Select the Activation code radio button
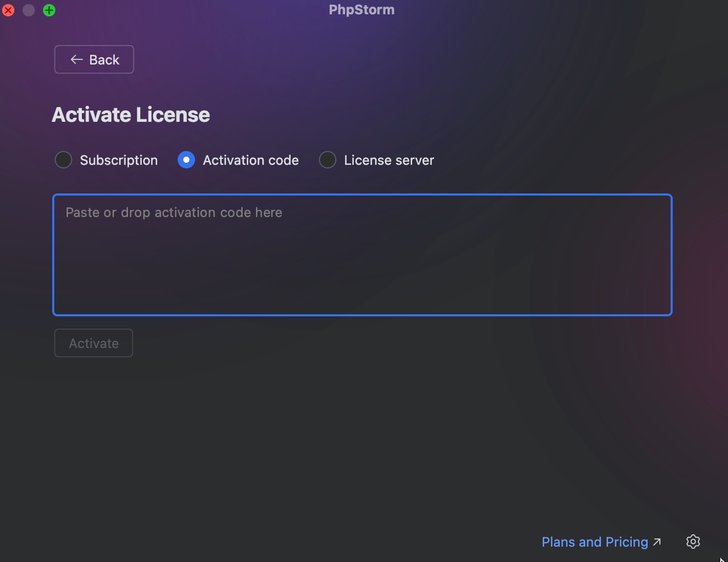The width and height of the screenshot is (728, 562). click(x=186, y=160)
